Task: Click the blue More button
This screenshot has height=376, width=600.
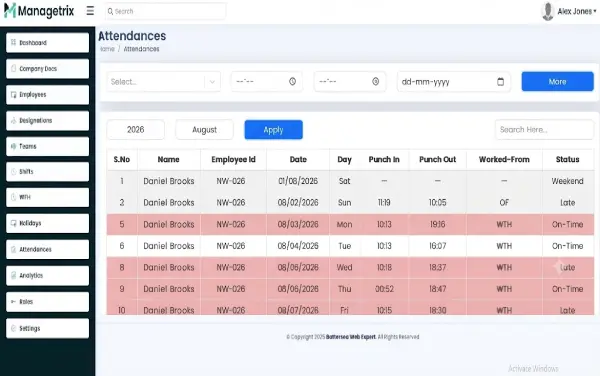Action: pyautogui.click(x=558, y=81)
